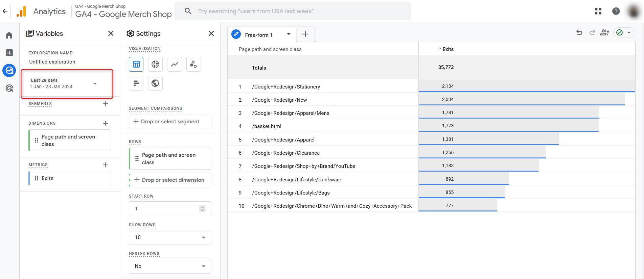
Task: Click the search bar
Action: (293, 11)
